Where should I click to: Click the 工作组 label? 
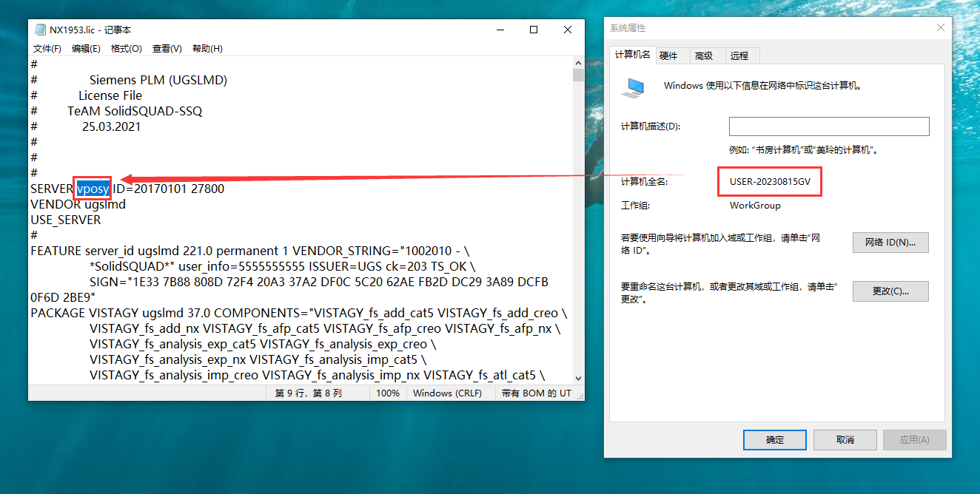tap(635, 206)
